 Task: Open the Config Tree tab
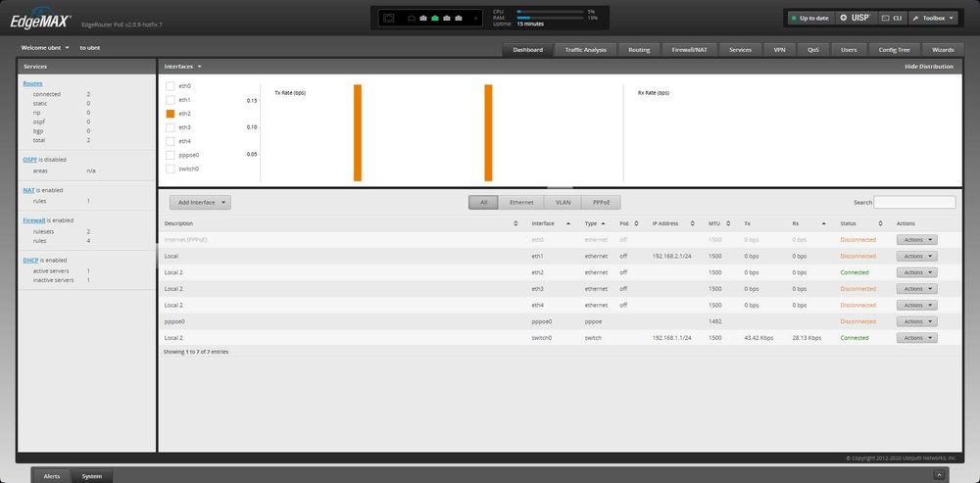pyautogui.click(x=895, y=50)
